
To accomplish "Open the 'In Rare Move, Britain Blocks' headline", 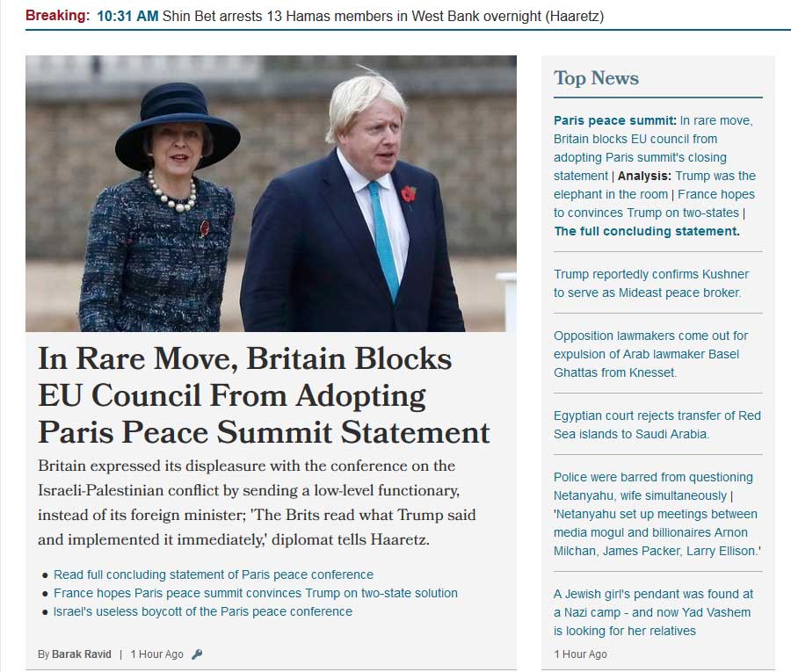I will point(264,394).
